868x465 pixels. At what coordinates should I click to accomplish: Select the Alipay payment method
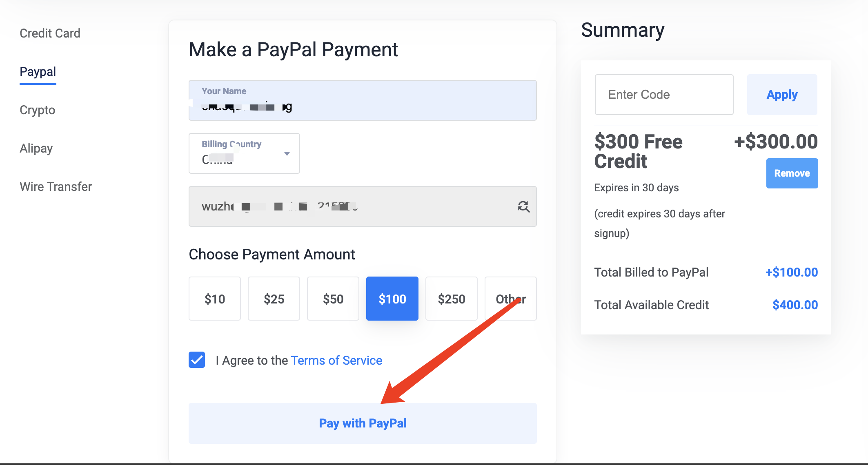point(36,148)
